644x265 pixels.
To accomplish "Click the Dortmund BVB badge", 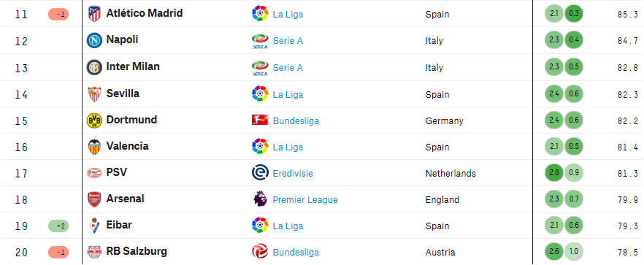I will (94, 120).
